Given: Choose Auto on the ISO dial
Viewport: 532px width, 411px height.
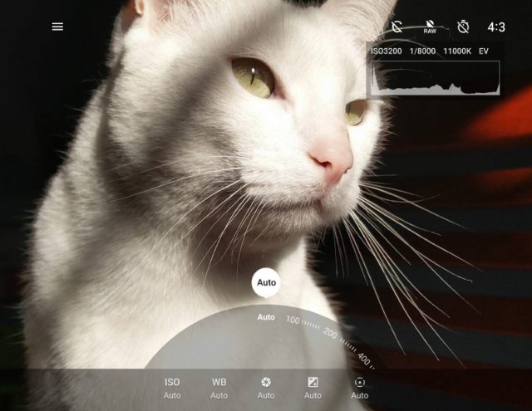Looking at the screenshot, I should pyautogui.click(x=266, y=317).
